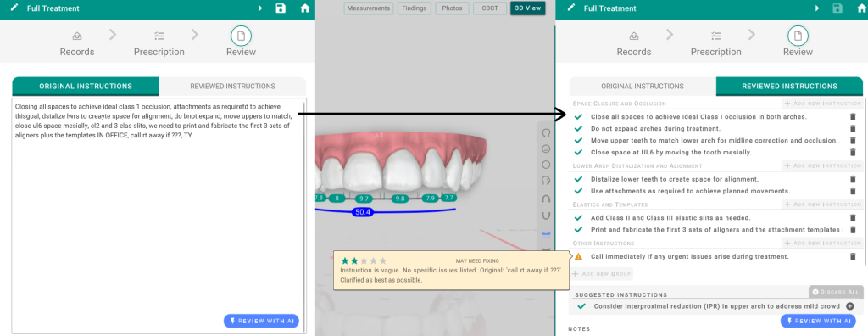Click into the original instructions text area
Screen dimensions: 868x336
pyautogui.click(x=159, y=216)
